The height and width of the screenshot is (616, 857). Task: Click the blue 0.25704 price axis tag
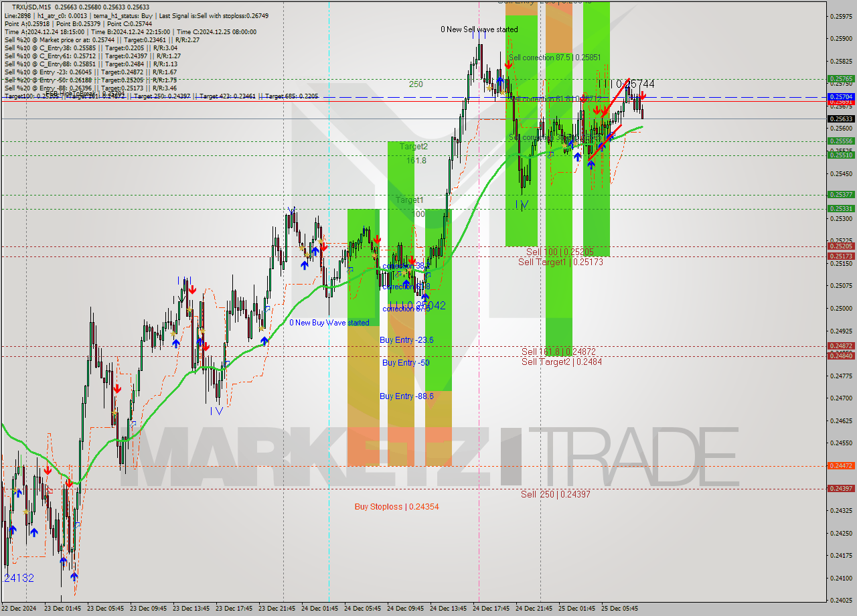(x=841, y=96)
